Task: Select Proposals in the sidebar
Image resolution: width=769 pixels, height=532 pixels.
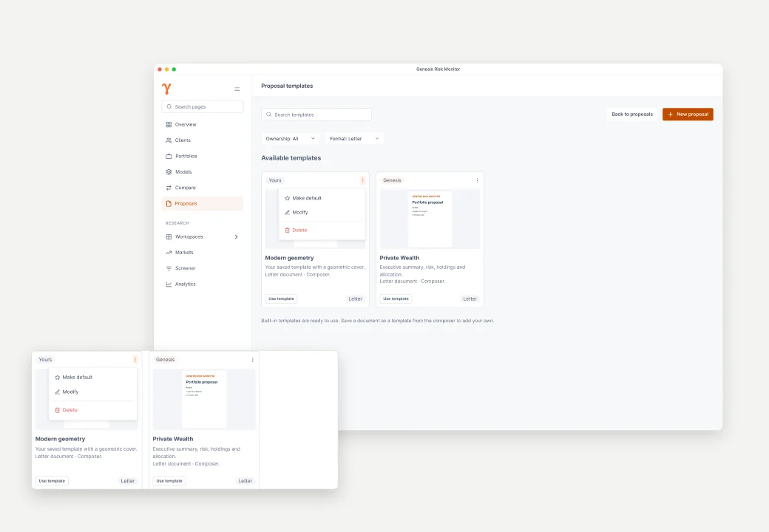Action: (x=202, y=203)
